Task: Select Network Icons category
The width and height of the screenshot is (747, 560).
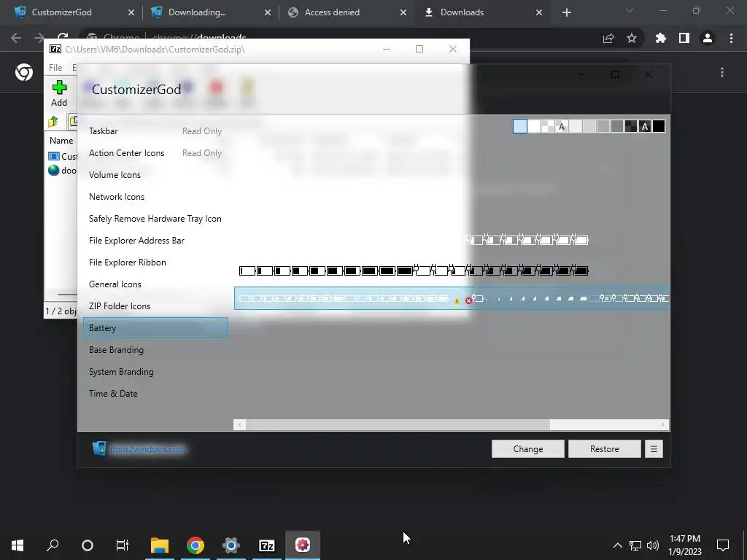Action: pos(155,197)
